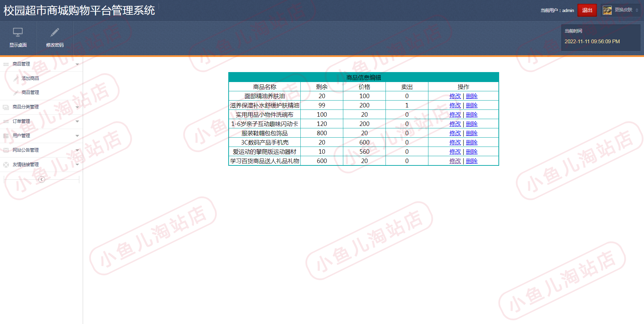Click the 卖出 column header

[407, 87]
